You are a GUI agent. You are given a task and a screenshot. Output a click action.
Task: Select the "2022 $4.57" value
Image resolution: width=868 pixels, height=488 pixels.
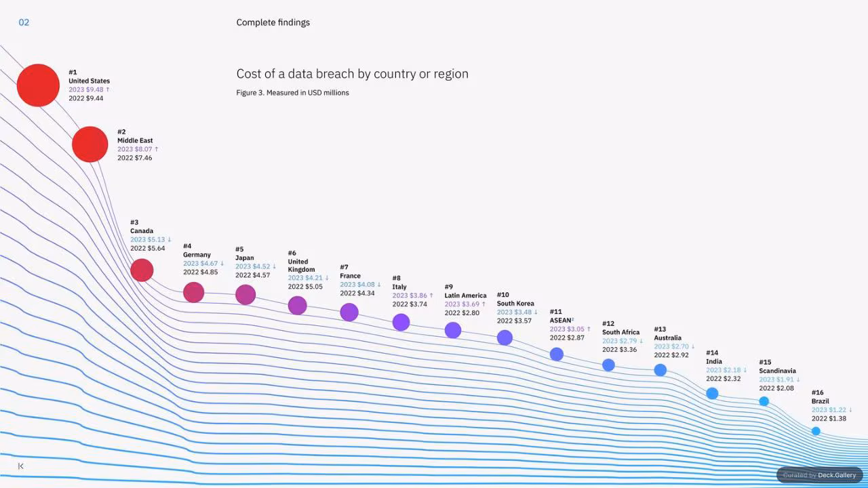[253, 275]
